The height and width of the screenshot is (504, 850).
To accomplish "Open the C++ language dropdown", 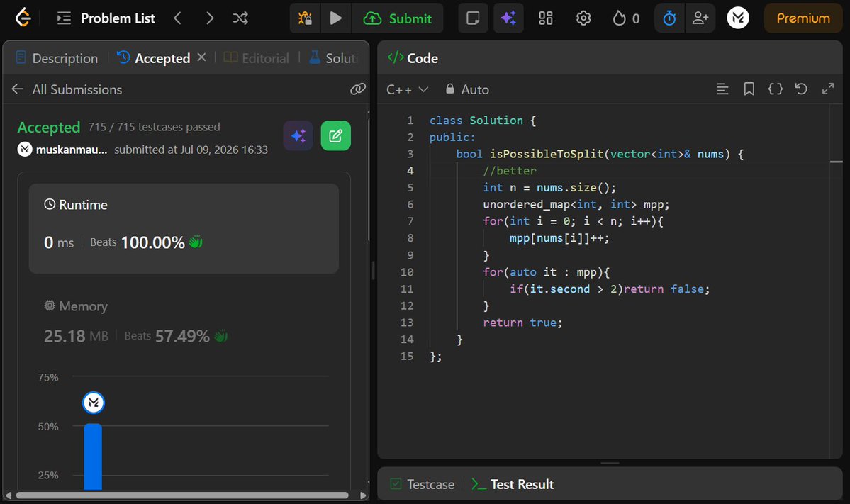I will click(x=407, y=89).
